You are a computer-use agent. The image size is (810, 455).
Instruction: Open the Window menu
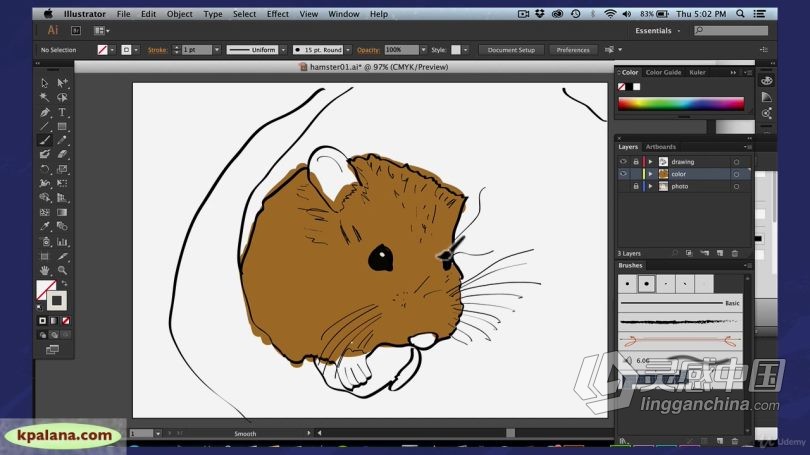click(344, 14)
